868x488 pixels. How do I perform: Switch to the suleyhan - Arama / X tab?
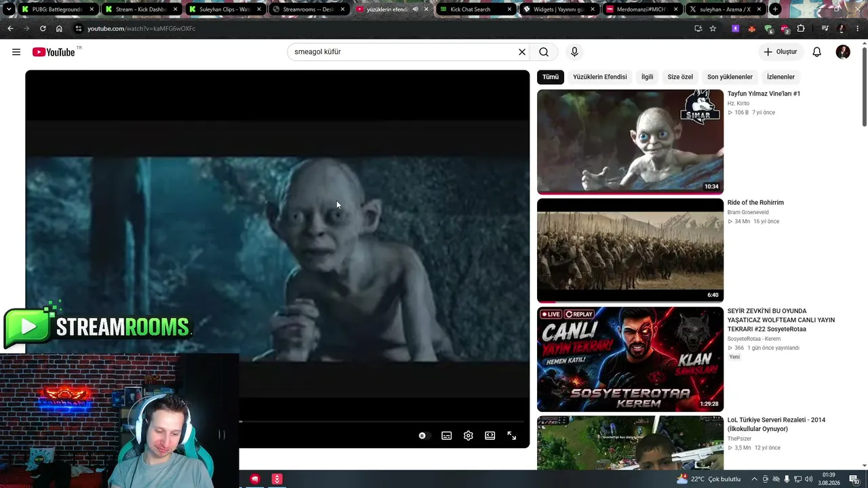[x=725, y=9]
